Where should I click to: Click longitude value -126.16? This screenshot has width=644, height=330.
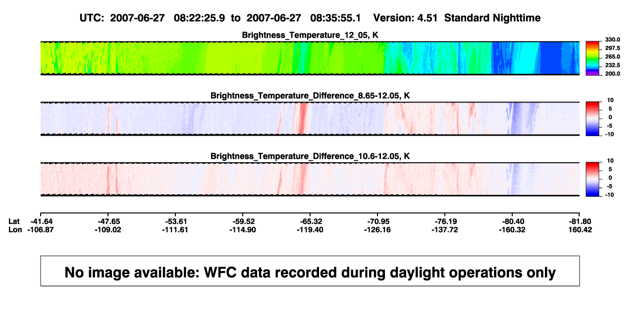pos(377,230)
